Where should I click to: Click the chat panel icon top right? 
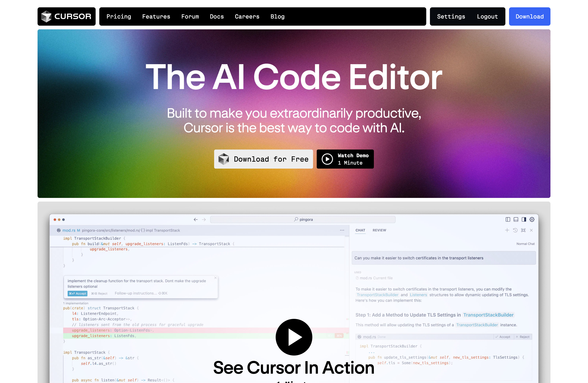pos(524,219)
